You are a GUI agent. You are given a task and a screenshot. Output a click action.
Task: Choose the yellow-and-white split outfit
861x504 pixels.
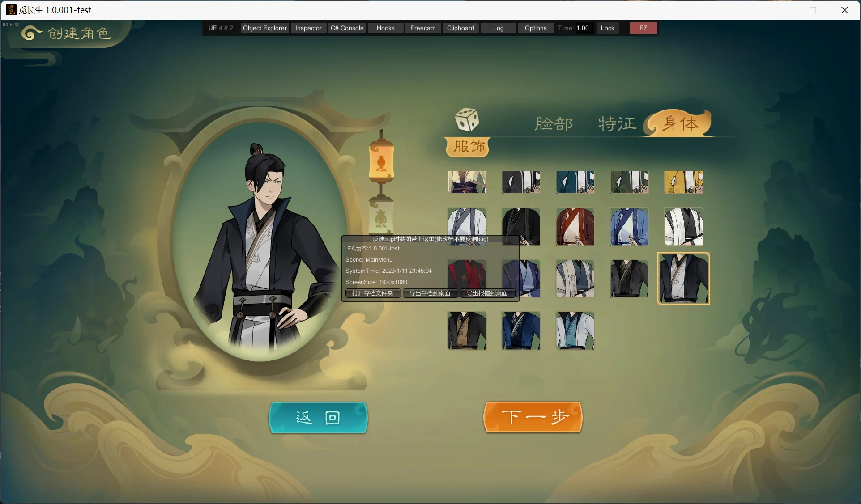(683, 182)
